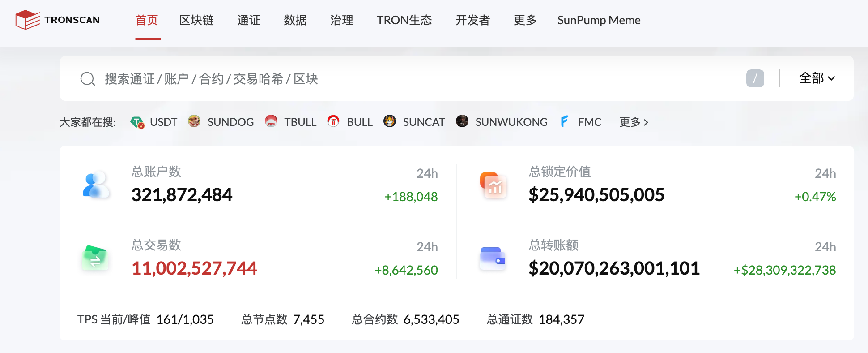This screenshot has width=868, height=353.
Task: Click the TRONSCAN logo icon
Action: coord(28,20)
